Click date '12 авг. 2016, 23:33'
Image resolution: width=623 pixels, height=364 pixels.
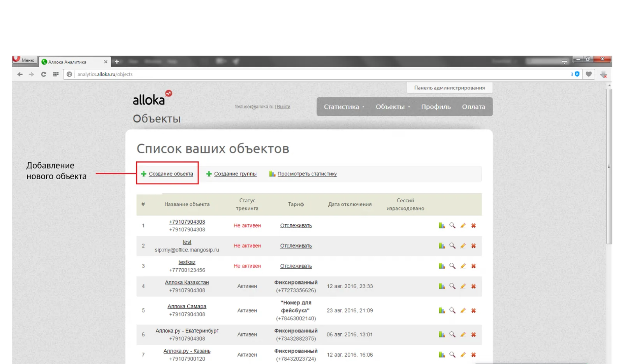click(350, 286)
